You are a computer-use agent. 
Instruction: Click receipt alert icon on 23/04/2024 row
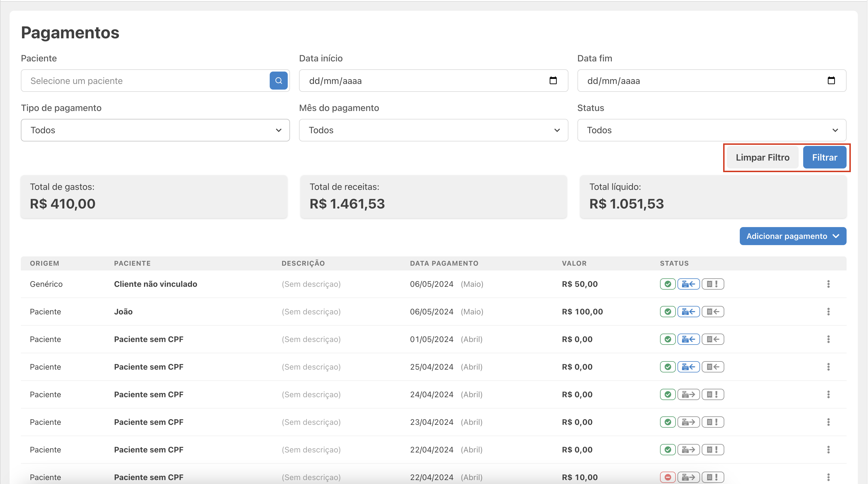(713, 422)
